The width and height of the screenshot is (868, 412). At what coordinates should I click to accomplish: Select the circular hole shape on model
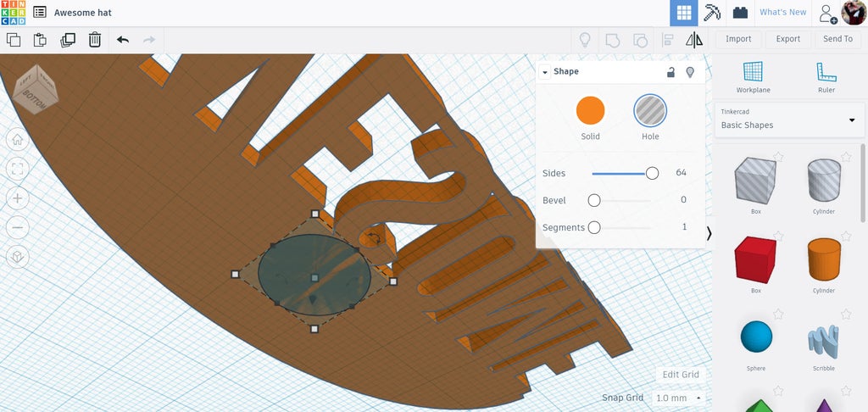tap(314, 275)
